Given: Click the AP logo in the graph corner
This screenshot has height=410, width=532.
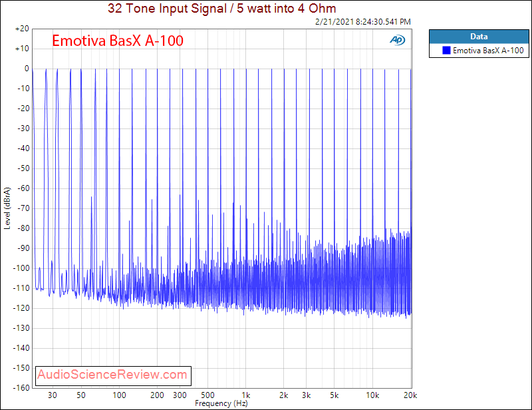Looking at the screenshot, I should click(397, 40).
